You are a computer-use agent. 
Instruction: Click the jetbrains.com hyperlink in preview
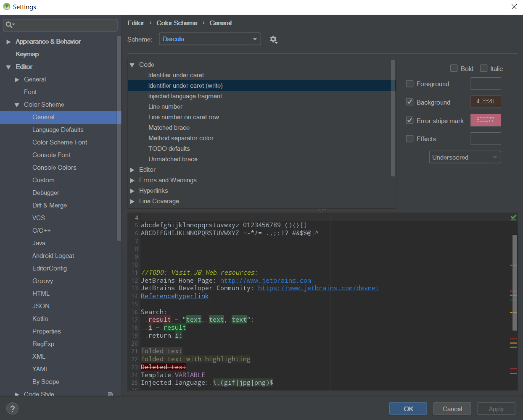(266, 281)
